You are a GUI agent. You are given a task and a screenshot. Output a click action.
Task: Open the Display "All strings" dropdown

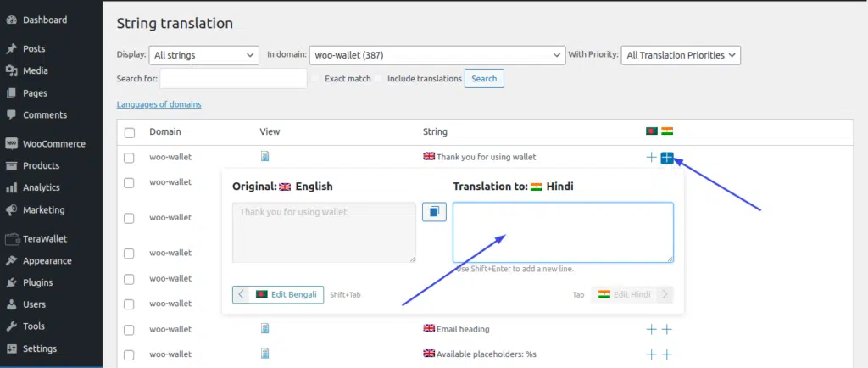[203, 55]
